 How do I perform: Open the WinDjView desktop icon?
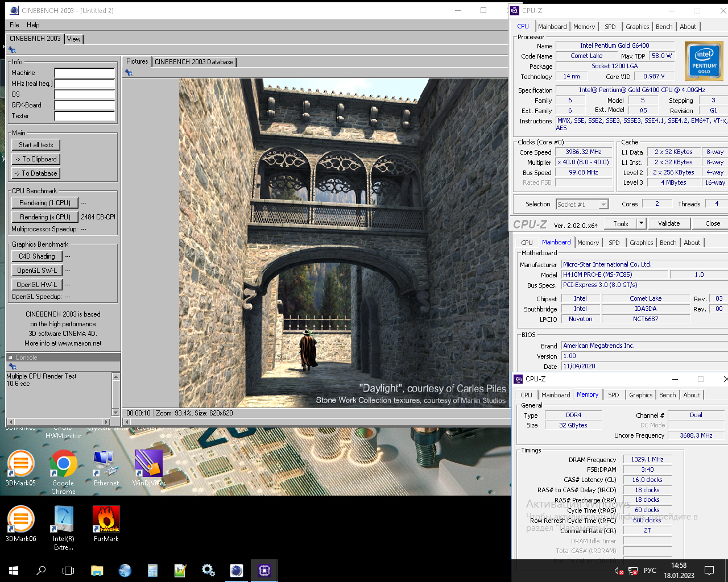click(x=148, y=468)
